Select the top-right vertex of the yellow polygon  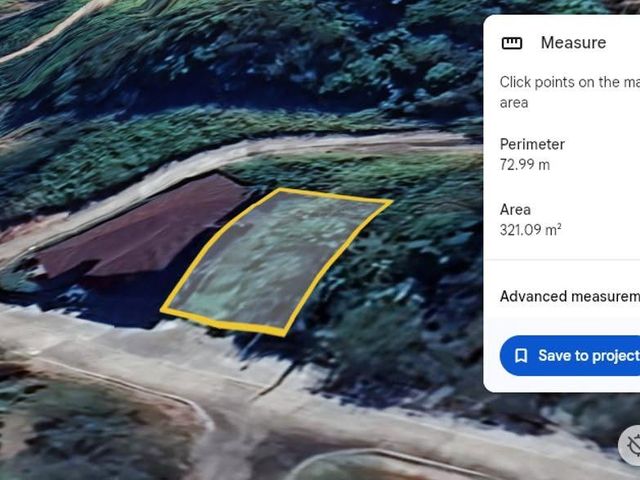(390, 201)
